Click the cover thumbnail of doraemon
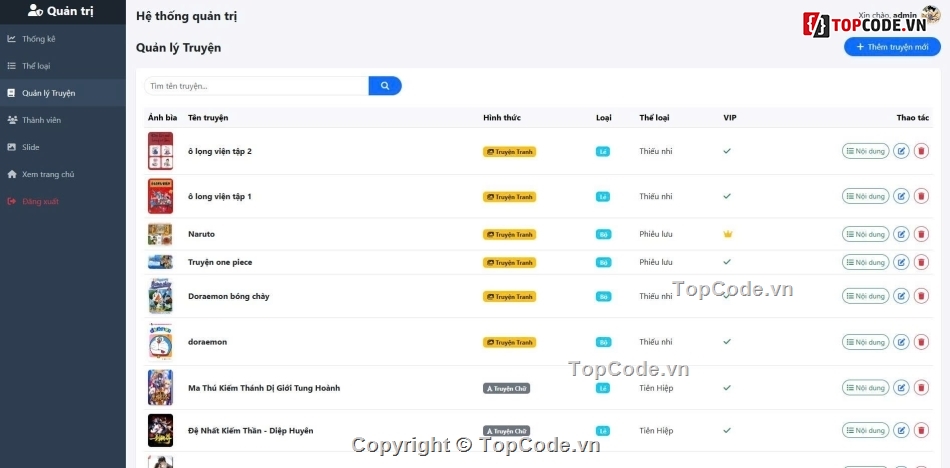This screenshot has height=468, width=950. [160, 341]
